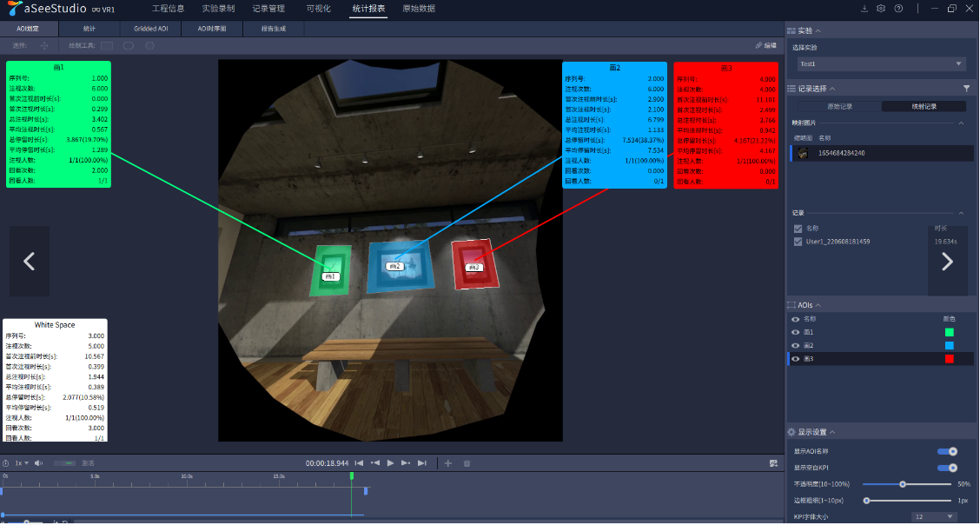The width and height of the screenshot is (980, 525).
Task: Select the 映射记录 button
Action: coord(924,106)
